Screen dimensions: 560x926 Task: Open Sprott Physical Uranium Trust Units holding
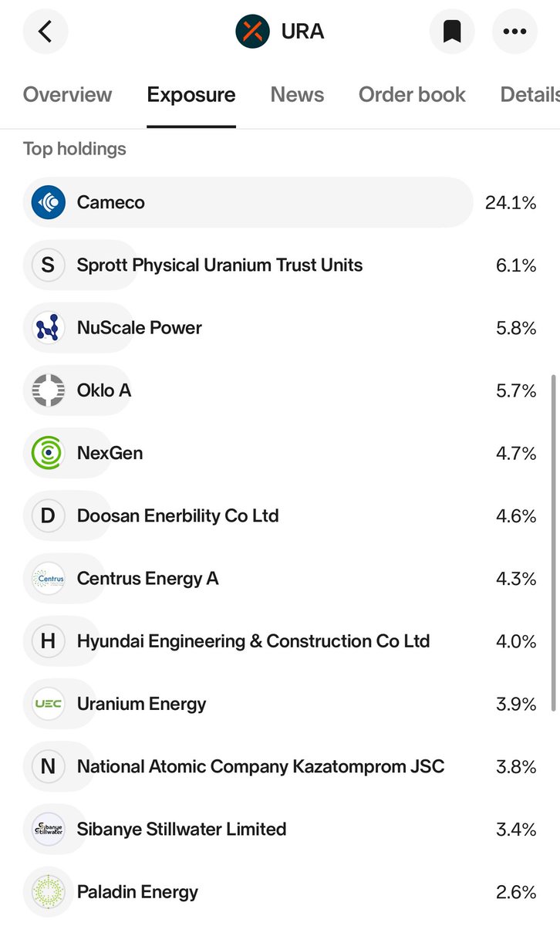click(280, 265)
